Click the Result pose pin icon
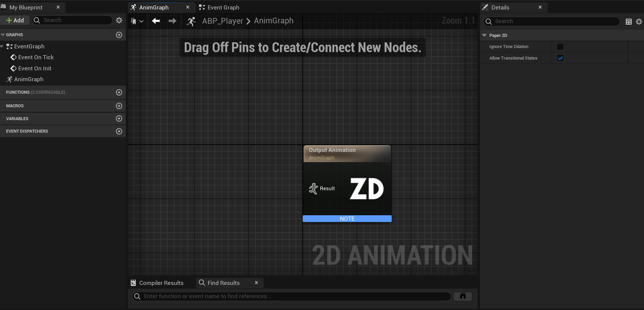This screenshot has width=644, height=310. pos(314,189)
